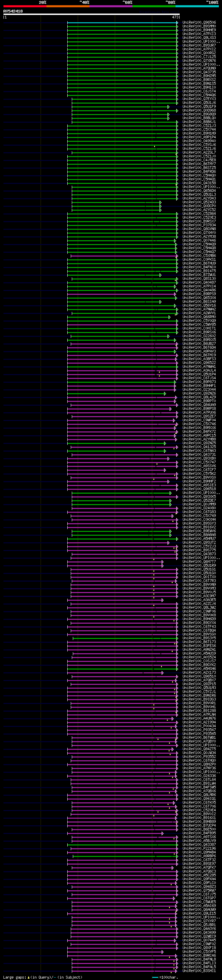This screenshot has height=980, width=222.
Task: Click the green ~80% identity legend bar
Action: [x=154, y=6]
